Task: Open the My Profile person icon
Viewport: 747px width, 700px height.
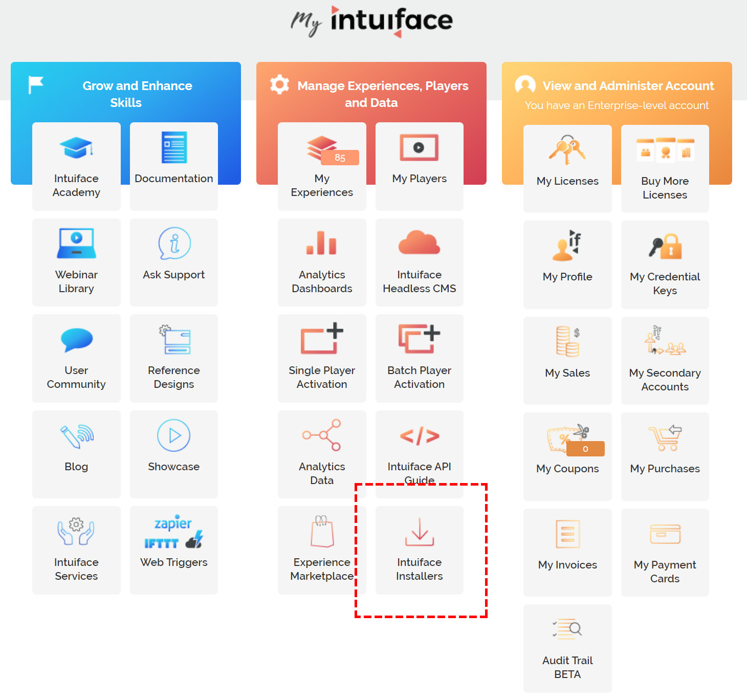Action: [567, 245]
